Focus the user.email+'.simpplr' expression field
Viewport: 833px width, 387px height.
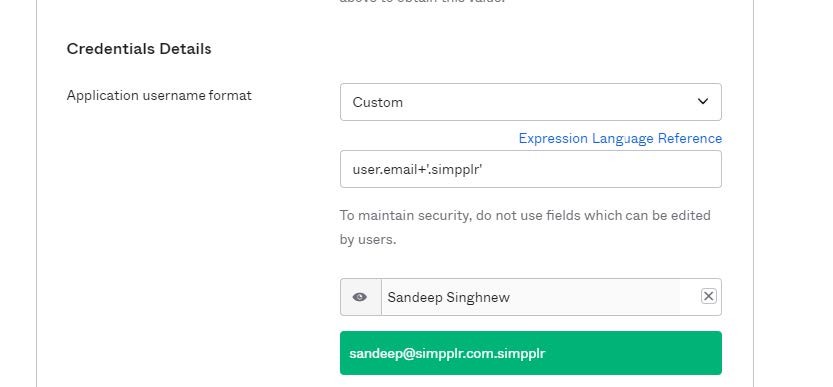point(531,169)
